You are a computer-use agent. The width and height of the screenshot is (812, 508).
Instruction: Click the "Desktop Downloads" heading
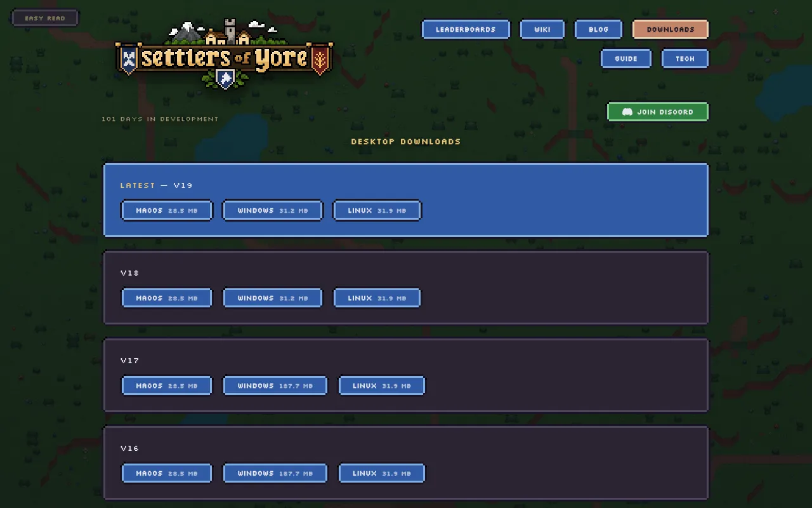point(406,142)
